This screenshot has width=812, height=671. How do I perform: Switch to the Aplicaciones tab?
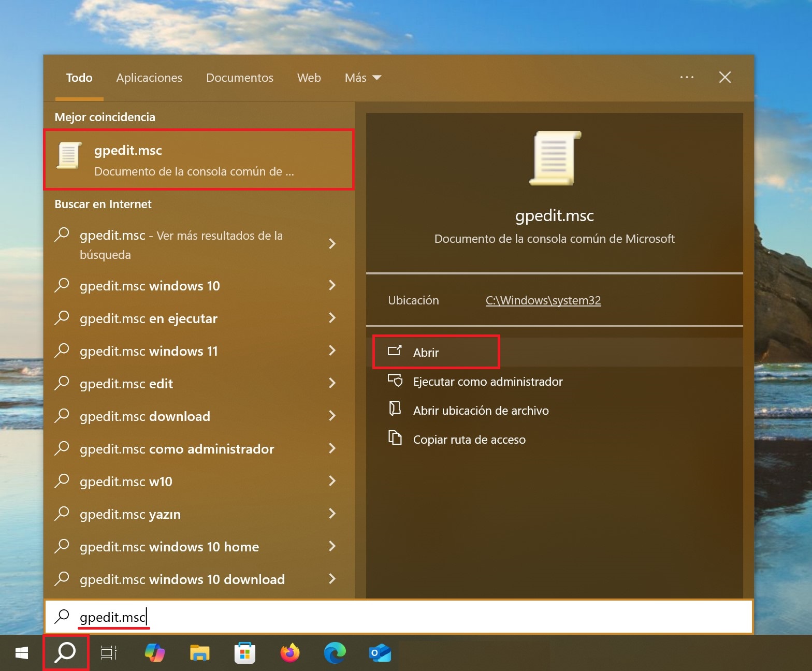[x=149, y=78]
